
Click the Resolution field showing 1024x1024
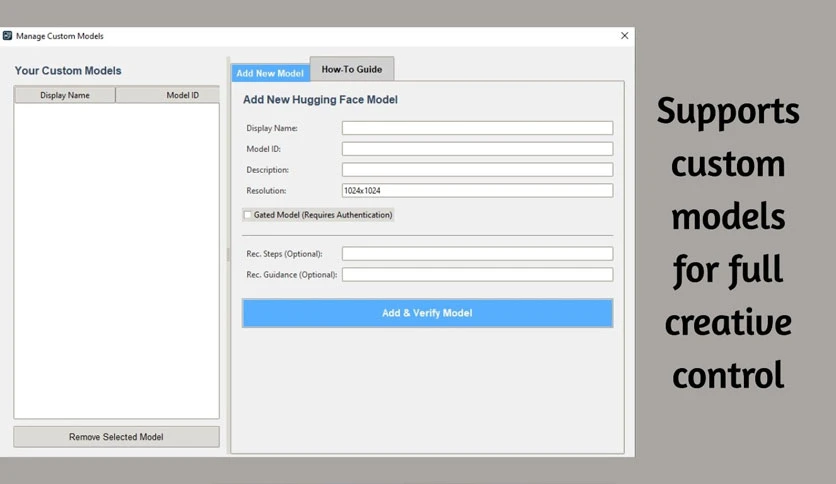pos(477,190)
